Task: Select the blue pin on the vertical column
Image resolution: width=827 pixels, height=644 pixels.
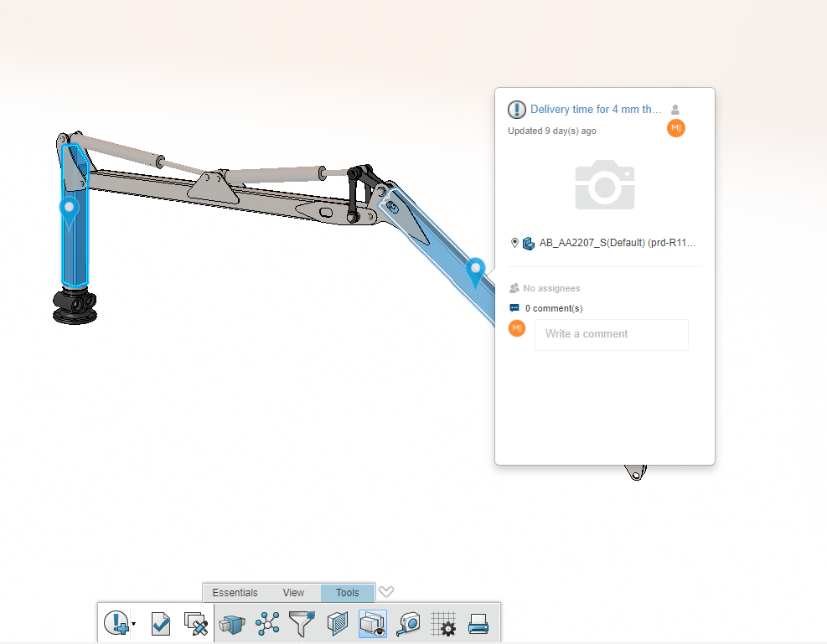Action: pos(69,209)
